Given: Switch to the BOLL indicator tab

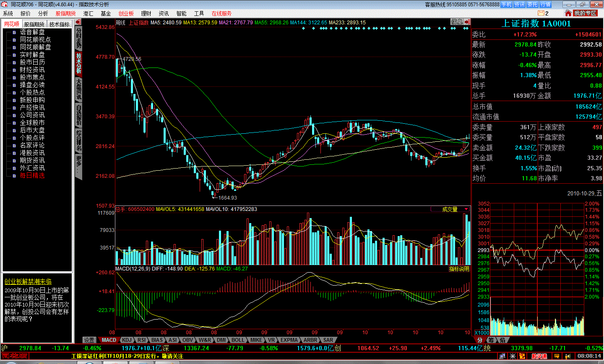Looking at the screenshot, I should (238, 340).
